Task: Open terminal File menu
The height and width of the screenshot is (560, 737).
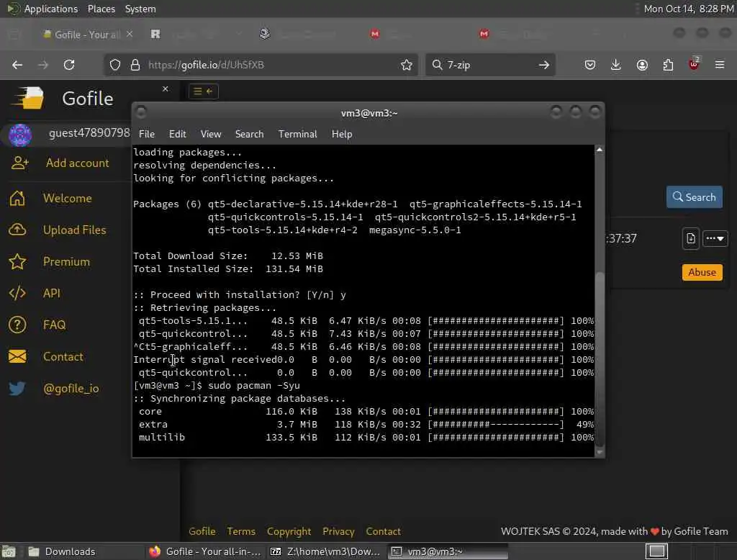Action: (147, 134)
